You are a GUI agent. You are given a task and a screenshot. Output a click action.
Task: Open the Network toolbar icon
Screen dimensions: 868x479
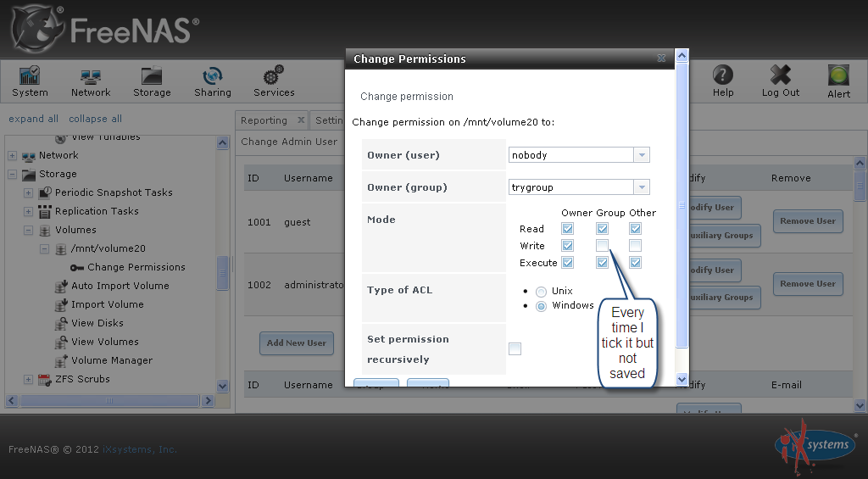click(91, 75)
